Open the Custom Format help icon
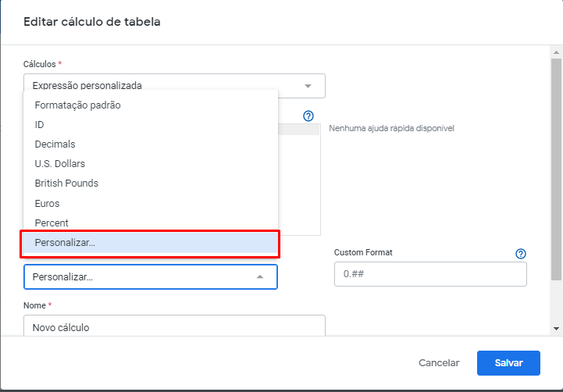The image size is (563, 392). pos(521,254)
